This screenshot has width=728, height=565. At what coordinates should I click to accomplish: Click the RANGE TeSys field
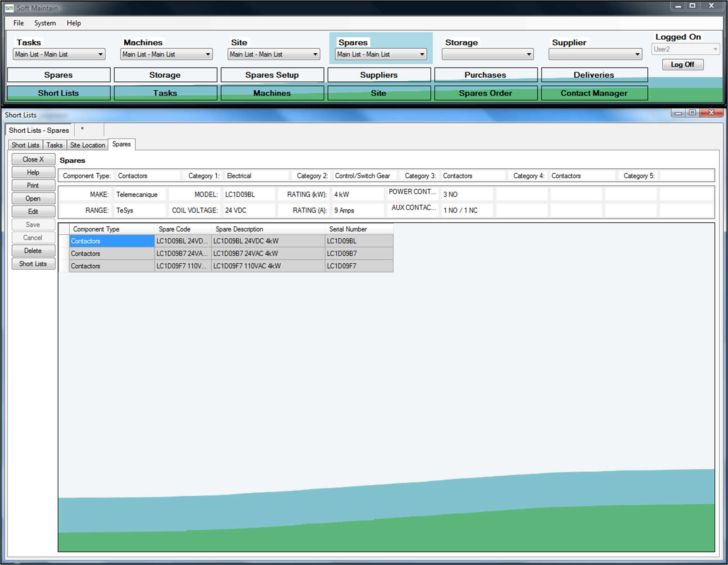click(140, 210)
